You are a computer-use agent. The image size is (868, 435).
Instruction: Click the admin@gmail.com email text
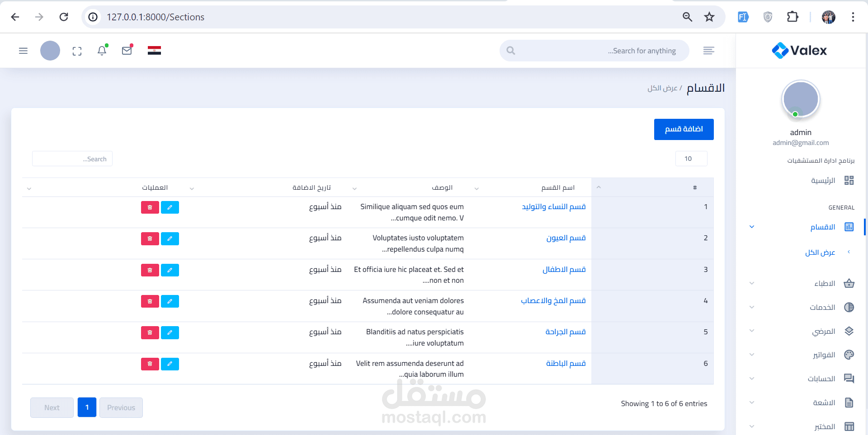click(801, 143)
